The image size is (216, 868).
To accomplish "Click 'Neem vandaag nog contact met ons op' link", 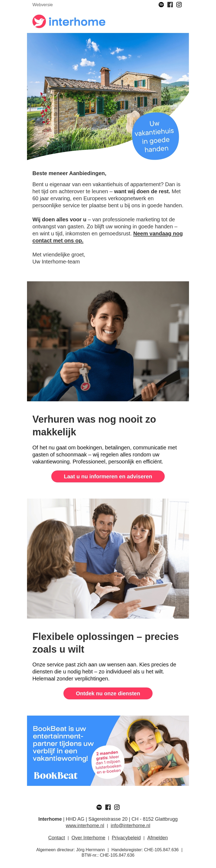I will pyautogui.click(x=108, y=237).
